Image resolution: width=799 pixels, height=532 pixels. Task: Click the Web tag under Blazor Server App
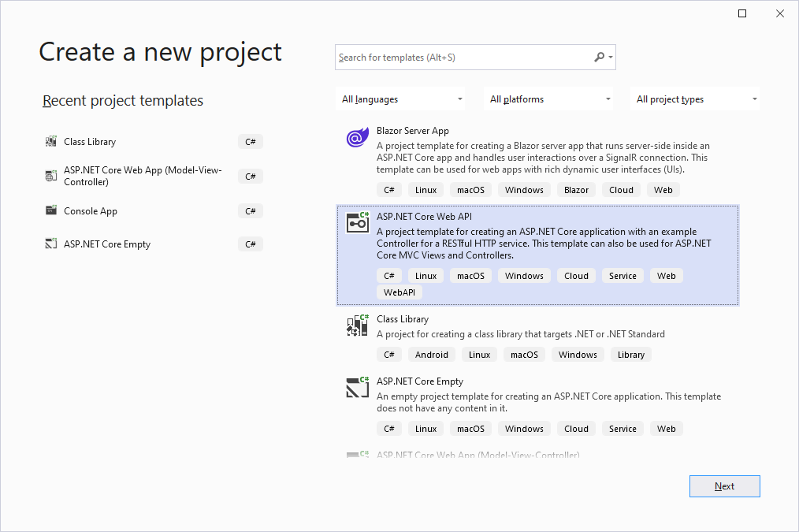tap(663, 190)
